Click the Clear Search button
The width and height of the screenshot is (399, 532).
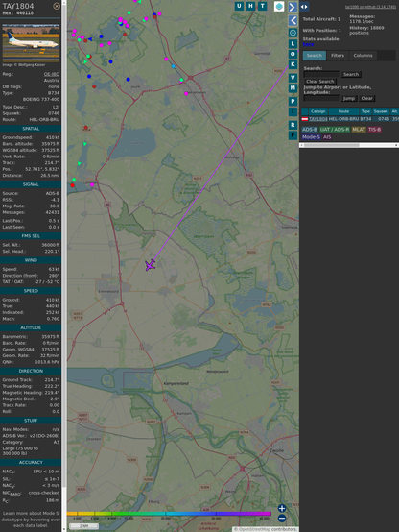(x=320, y=82)
